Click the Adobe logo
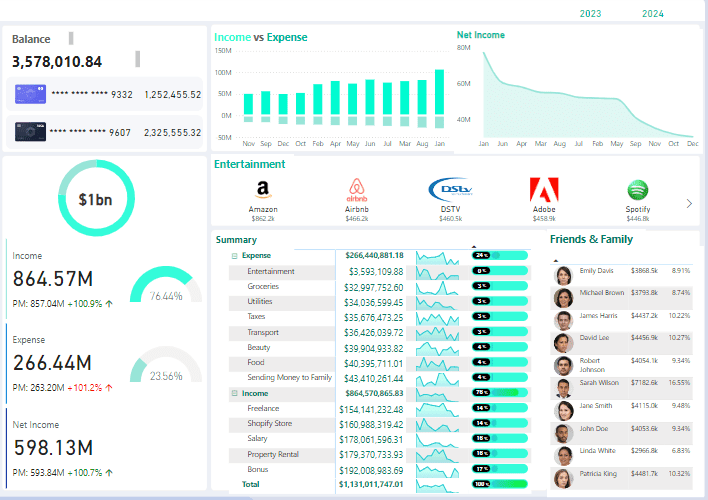The width and height of the screenshot is (708, 500). [544, 189]
